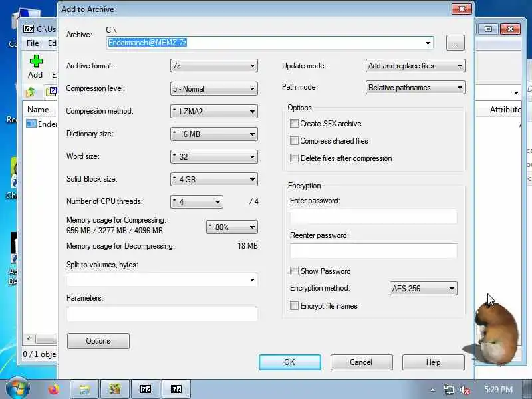Open the memory usage 80% dropdown
Screen dimensions: 532x399
(232, 227)
